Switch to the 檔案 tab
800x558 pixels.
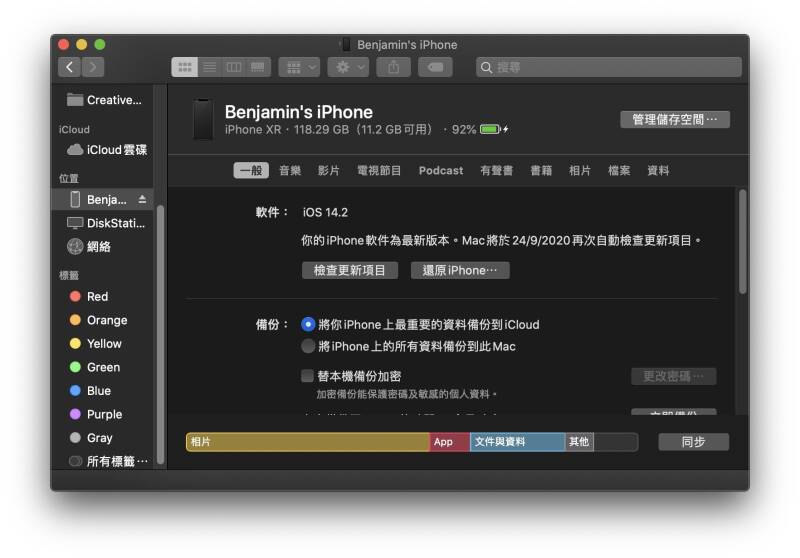pos(619,170)
